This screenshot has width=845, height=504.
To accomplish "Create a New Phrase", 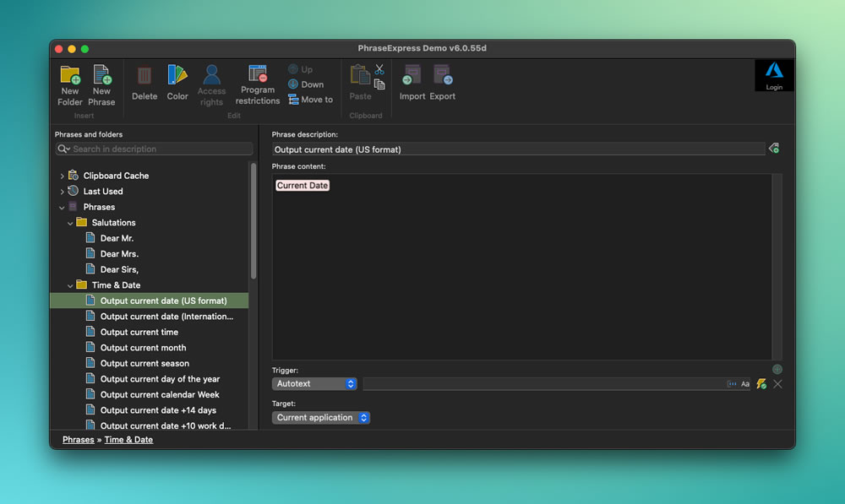I will click(x=101, y=85).
